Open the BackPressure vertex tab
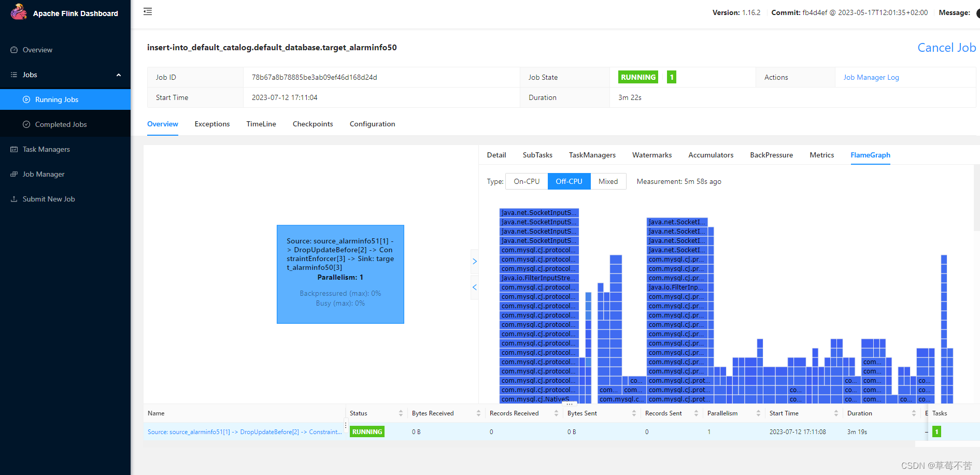Screen dimensions: 980x475 click(771, 155)
